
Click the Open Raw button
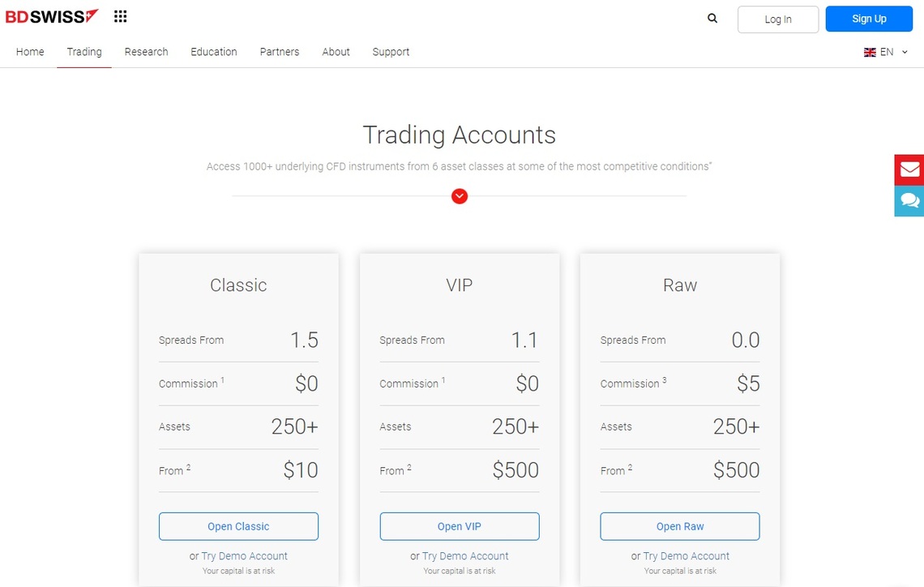680,526
